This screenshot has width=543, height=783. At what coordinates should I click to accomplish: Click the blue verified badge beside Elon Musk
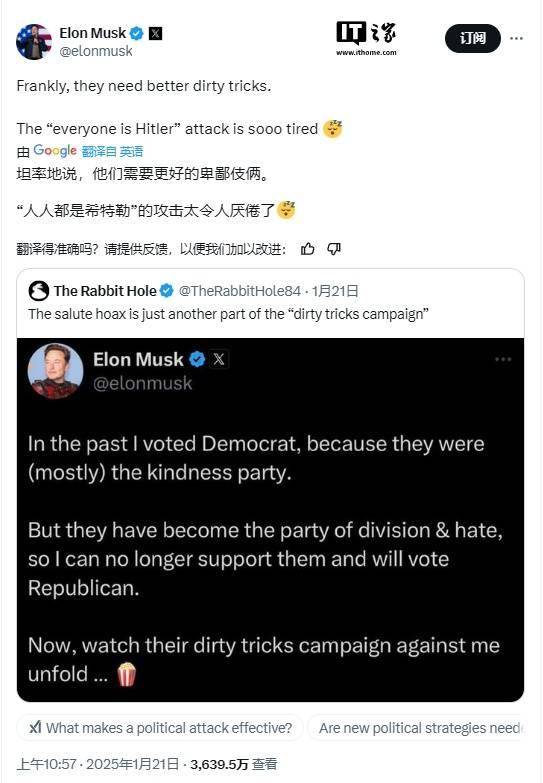pos(136,33)
